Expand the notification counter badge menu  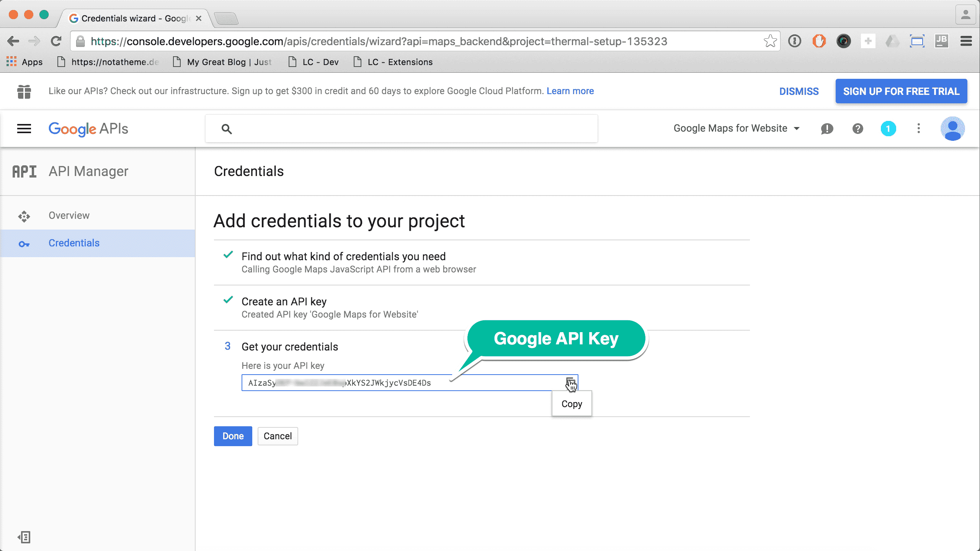coord(889,128)
